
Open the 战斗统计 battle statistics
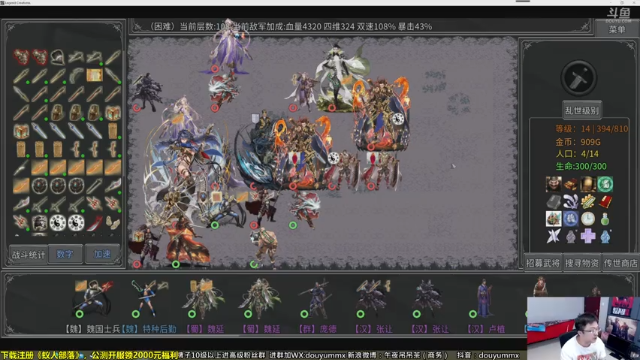28,254
